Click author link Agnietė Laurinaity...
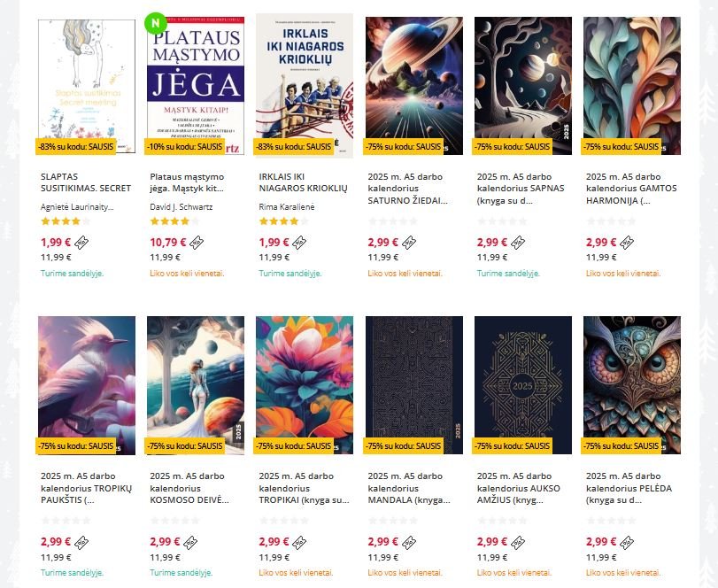 pos(77,207)
